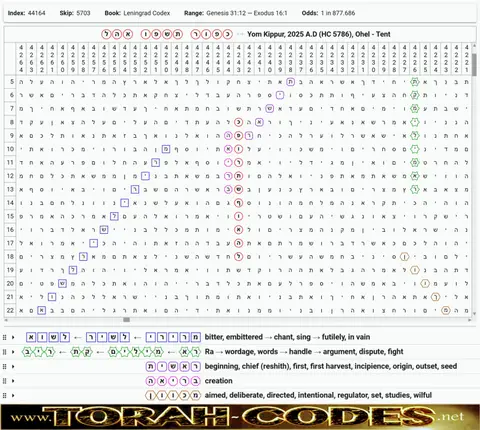This screenshot has height=430, width=480.
Task: Click the left arrow of the horizontal scrollbar
Action: (6, 320)
